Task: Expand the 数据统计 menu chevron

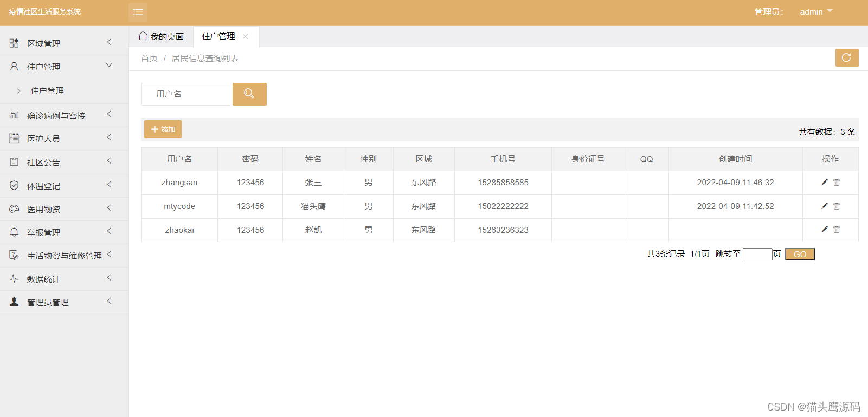Action: 109,277
